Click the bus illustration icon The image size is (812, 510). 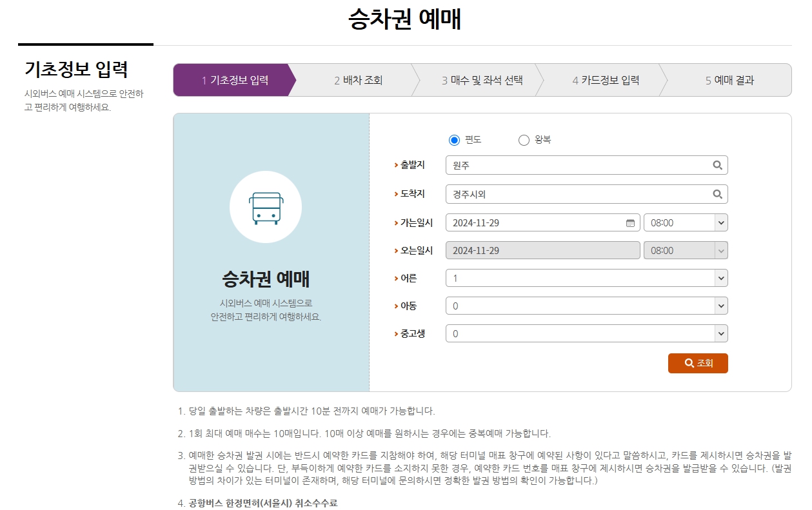(266, 206)
